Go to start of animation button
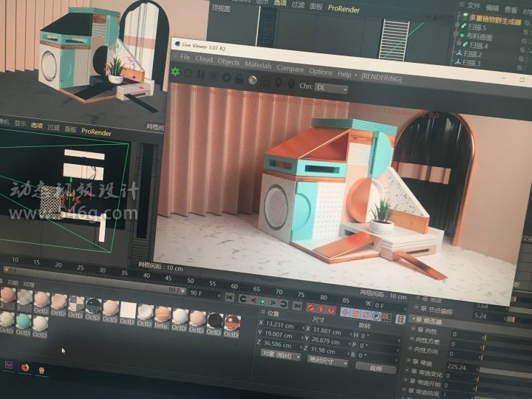Viewport: 532px width, 399px height. 230,298
